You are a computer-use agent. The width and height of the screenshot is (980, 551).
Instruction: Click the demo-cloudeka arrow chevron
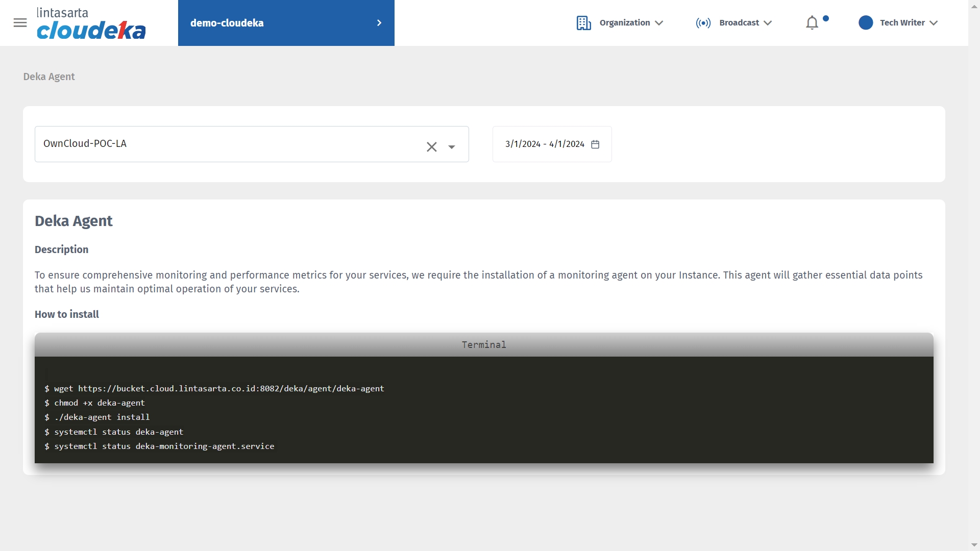click(x=379, y=23)
